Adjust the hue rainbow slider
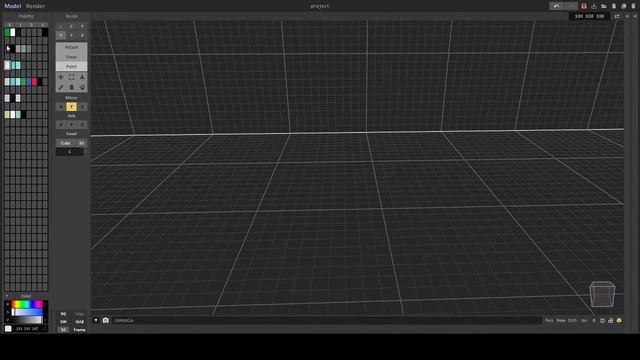Image resolution: width=640 pixels, height=360 pixels. (x=27, y=304)
